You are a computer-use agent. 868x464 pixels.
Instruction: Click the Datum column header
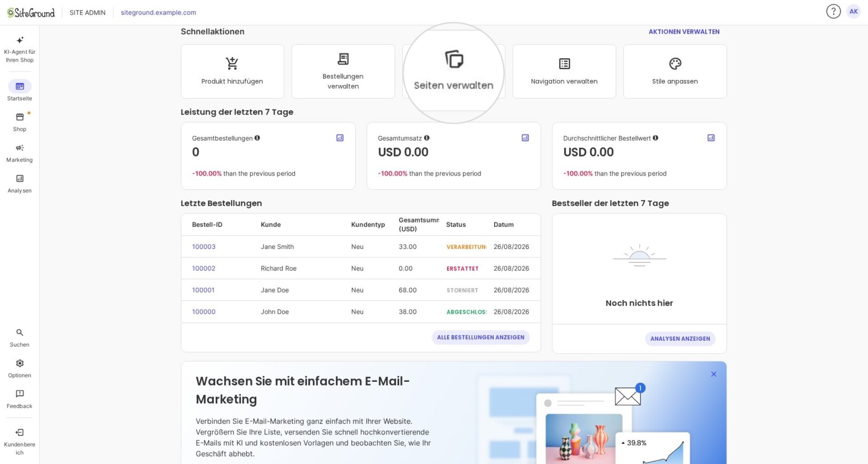[x=504, y=225]
